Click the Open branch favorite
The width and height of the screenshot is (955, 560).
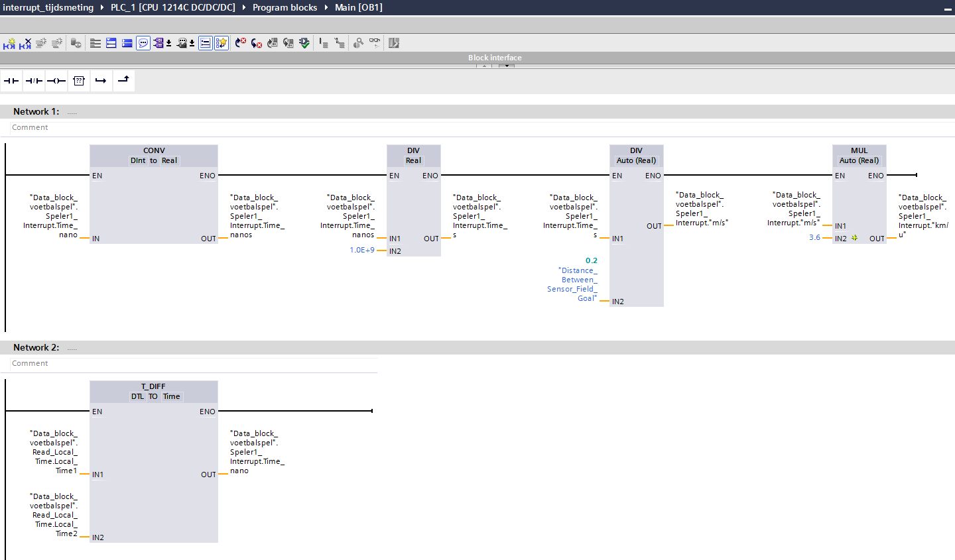coord(101,81)
